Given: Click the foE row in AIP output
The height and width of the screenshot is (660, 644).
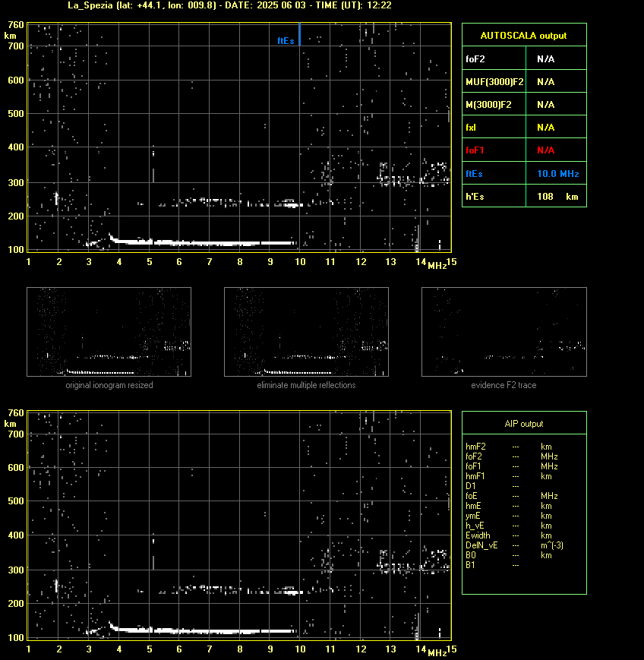Looking at the screenshot, I should [511, 496].
